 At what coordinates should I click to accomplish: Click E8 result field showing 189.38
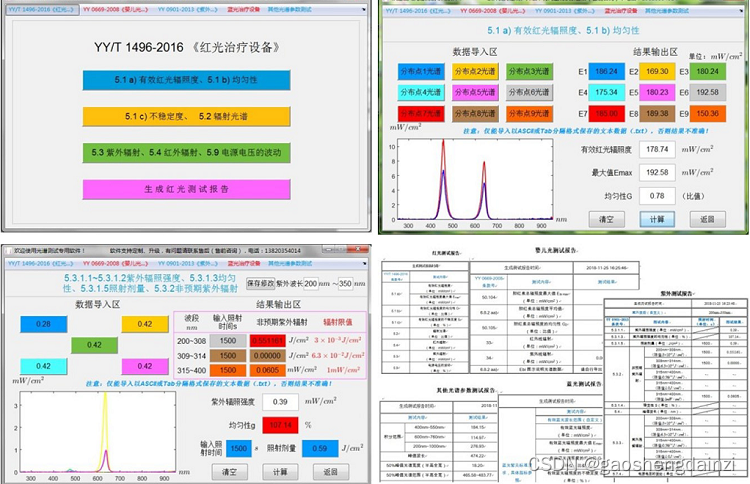coord(657,114)
